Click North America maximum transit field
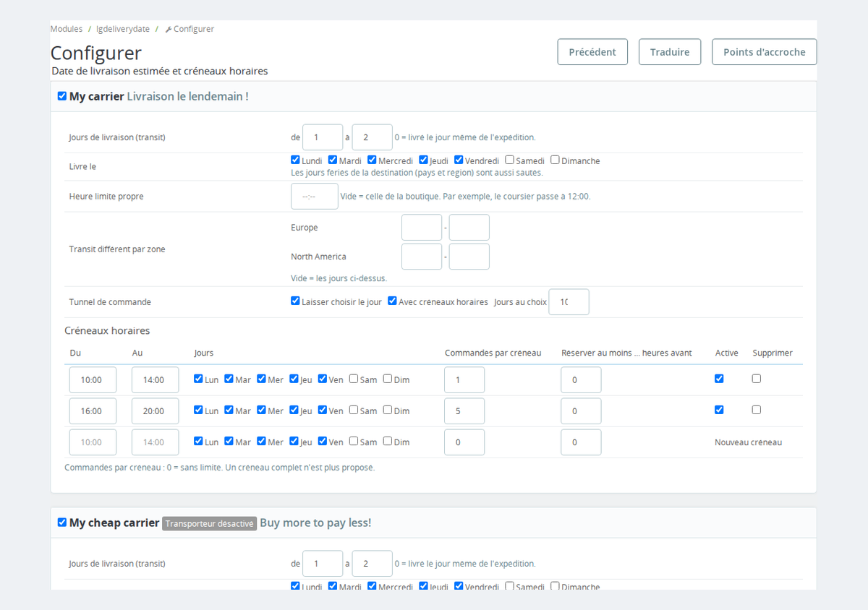 (469, 257)
